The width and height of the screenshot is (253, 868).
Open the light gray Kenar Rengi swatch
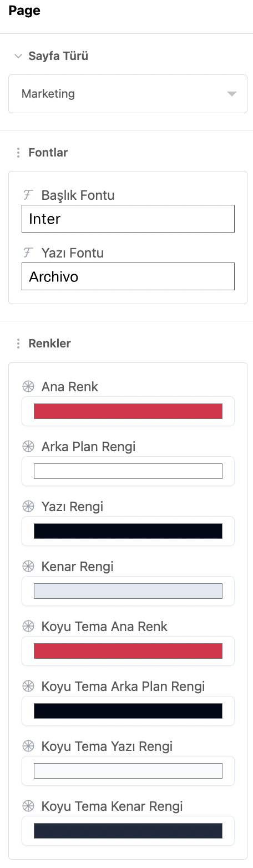(128, 591)
